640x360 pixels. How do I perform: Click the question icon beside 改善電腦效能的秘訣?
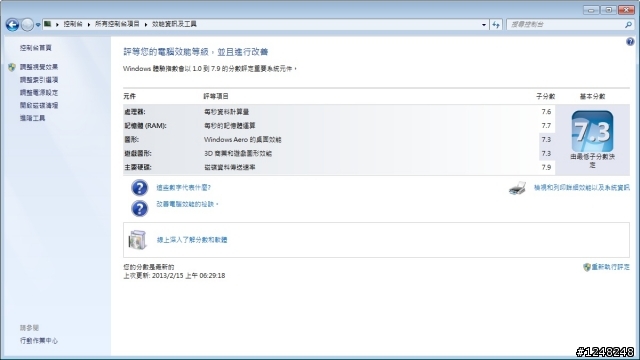[139, 208]
